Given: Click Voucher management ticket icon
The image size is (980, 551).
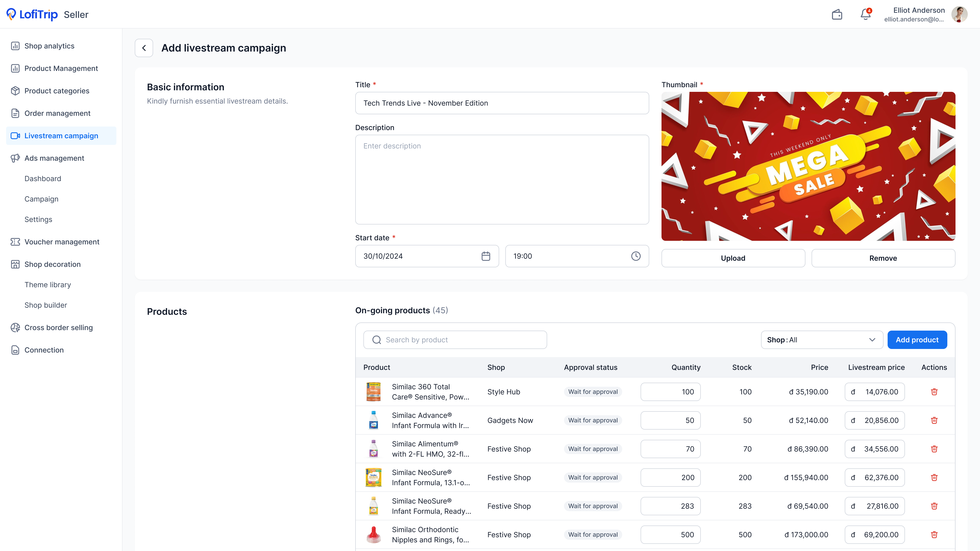Looking at the screenshot, I should coord(15,242).
